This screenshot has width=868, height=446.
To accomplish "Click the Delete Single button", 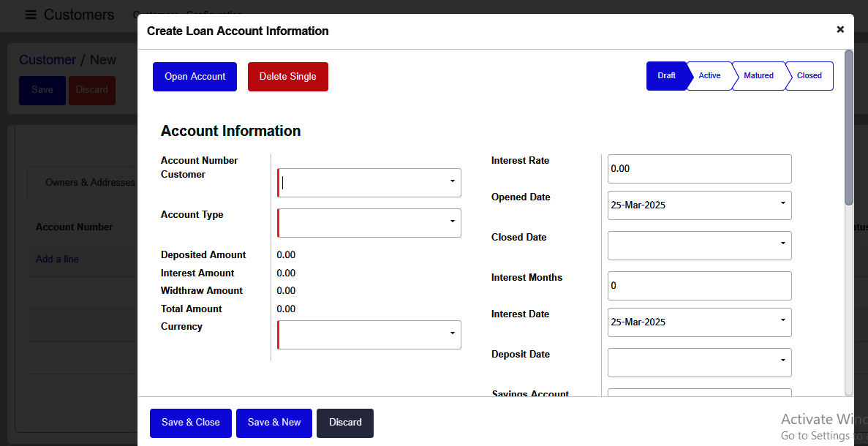I will [x=287, y=76].
